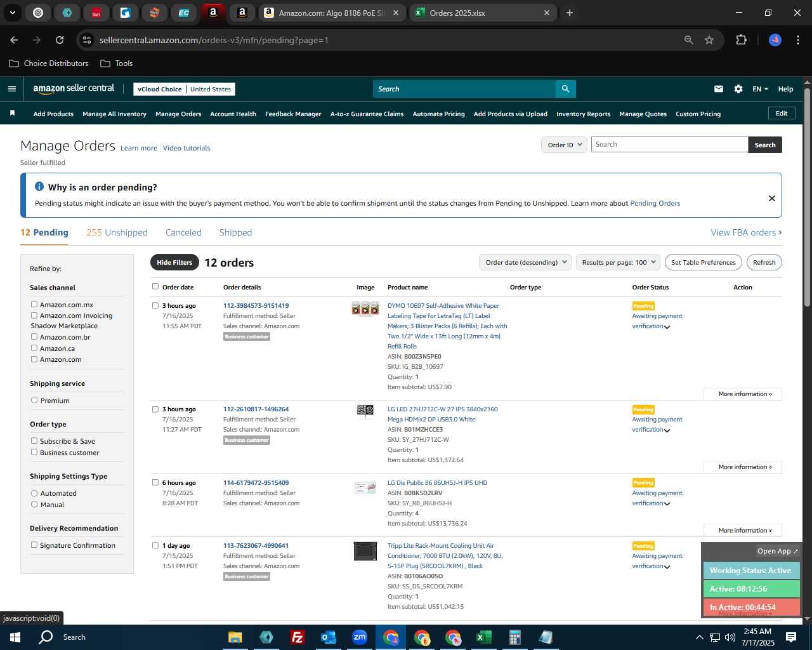
Task: Tick the select-all orders checkbox
Action: click(155, 286)
